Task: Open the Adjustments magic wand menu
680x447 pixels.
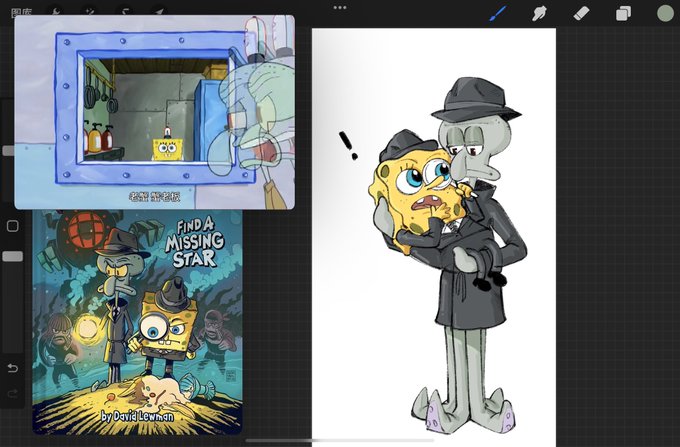Action: point(90,11)
